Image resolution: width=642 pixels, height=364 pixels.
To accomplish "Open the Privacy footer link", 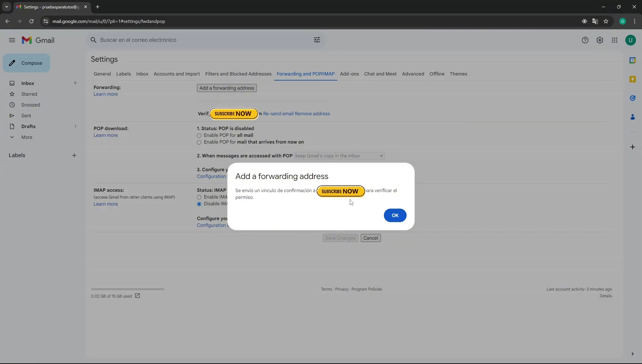I will 342,289.
